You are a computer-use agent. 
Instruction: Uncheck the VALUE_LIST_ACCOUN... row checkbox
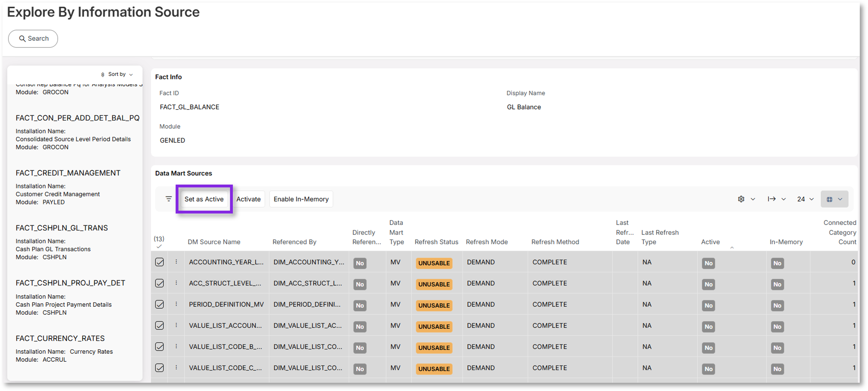point(159,326)
